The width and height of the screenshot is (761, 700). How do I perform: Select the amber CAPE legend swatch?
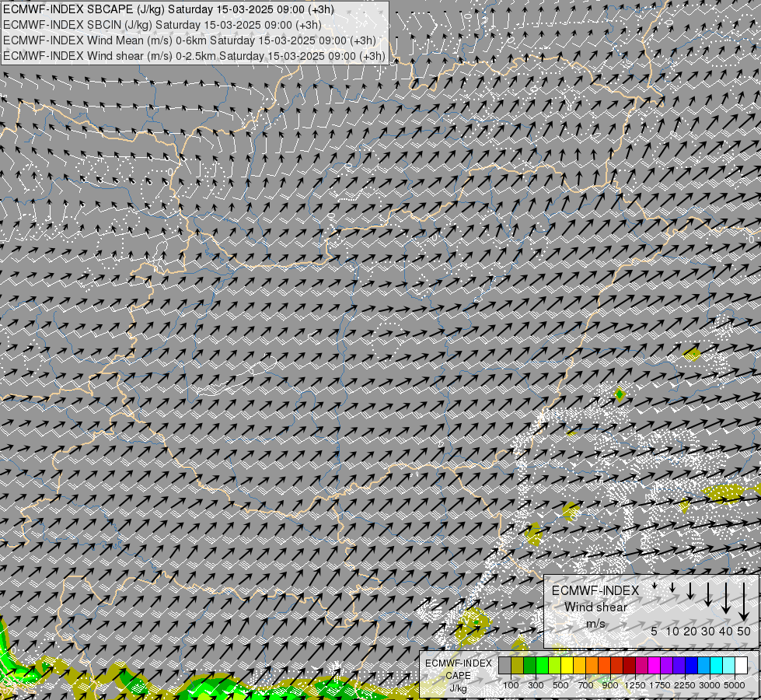579,666
